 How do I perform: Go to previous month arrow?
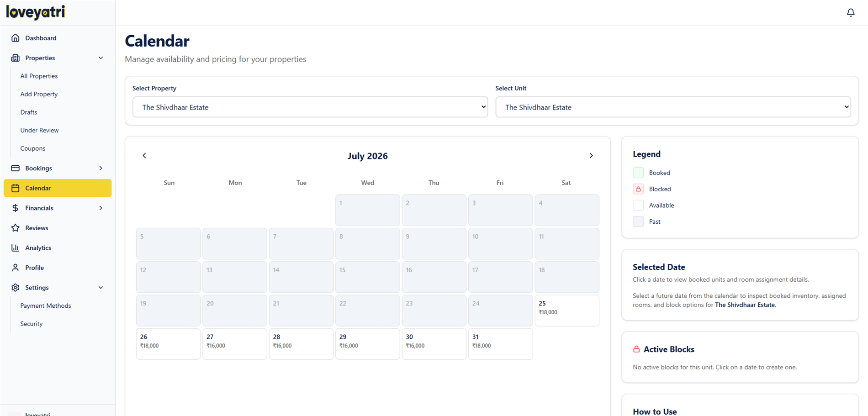pyautogui.click(x=144, y=156)
